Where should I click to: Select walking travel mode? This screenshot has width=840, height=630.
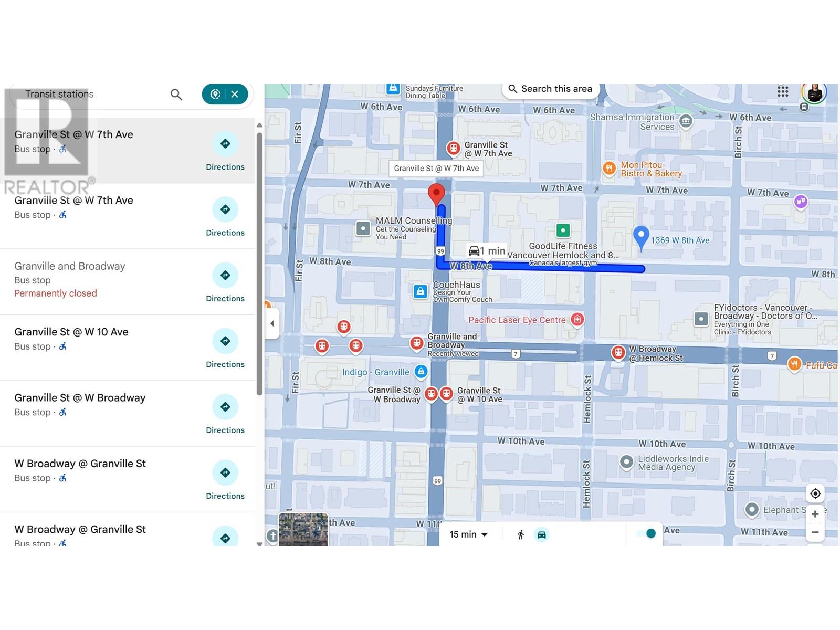click(521, 534)
